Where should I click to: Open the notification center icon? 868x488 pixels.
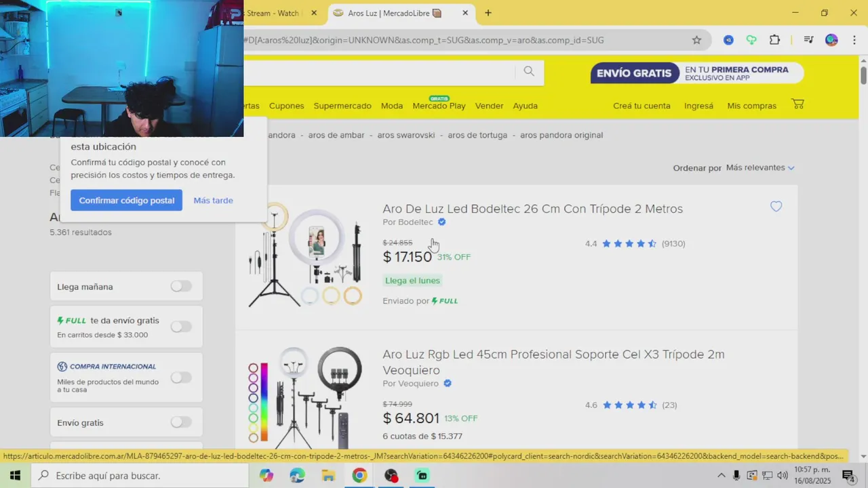pos(848,476)
